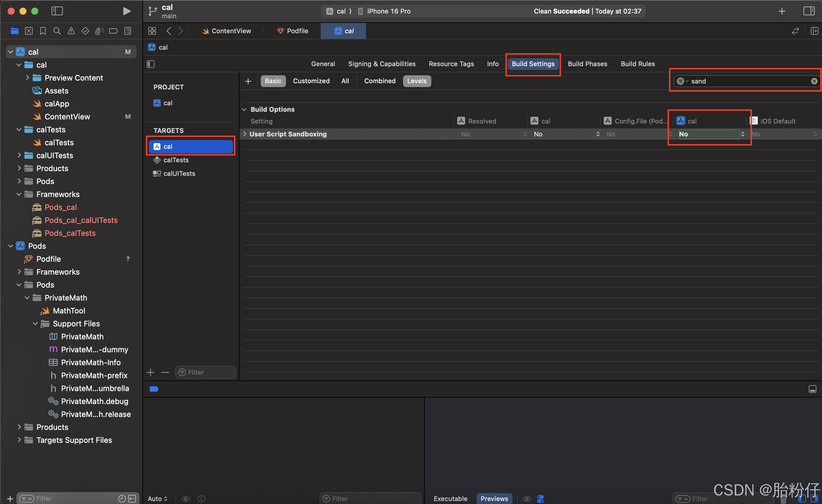
Task: Open the Report navigator
Action: [128, 31]
